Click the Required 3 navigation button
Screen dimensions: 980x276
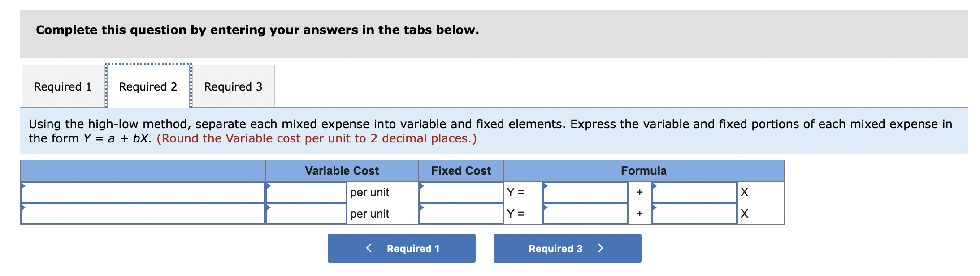click(567, 248)
